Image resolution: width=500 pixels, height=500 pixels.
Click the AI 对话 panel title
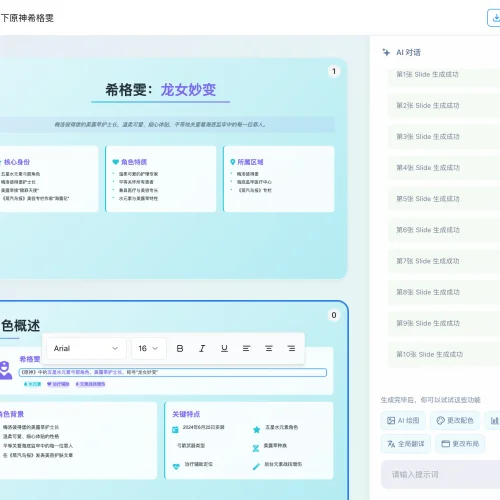(x=408, y=52)
